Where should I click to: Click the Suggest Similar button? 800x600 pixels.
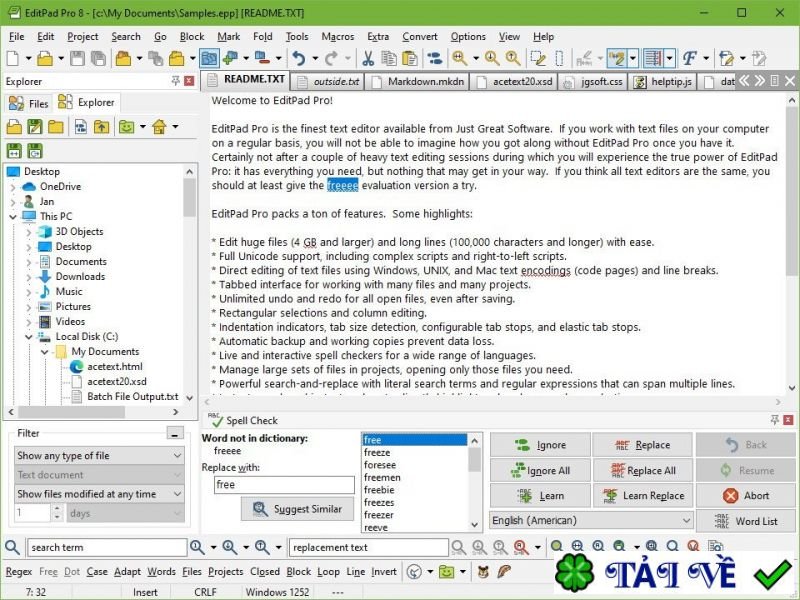297,509
